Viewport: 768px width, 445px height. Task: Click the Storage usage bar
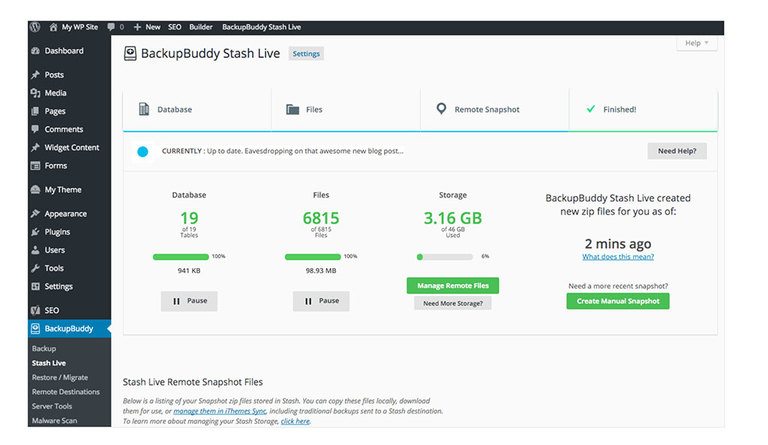click(445, 257)
